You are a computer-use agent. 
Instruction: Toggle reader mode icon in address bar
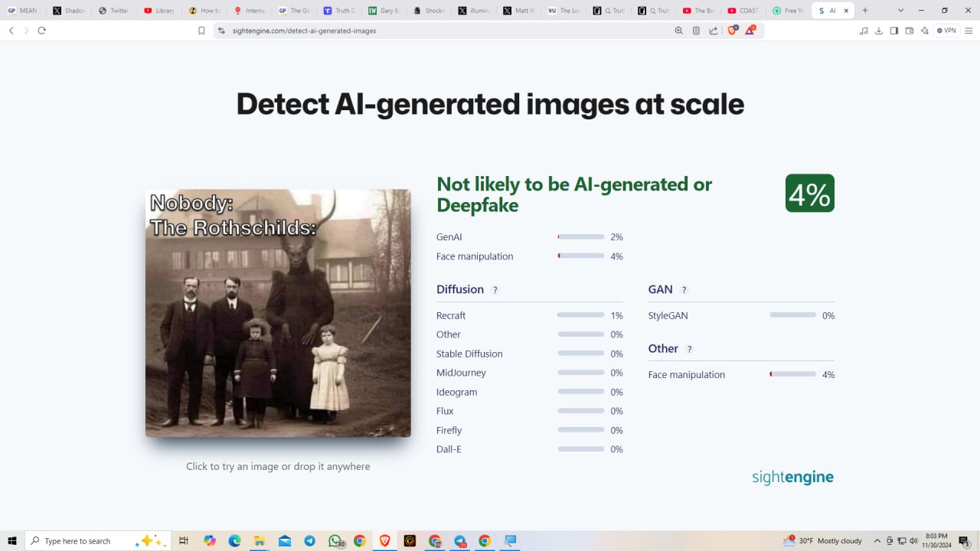[x=696, y=31]
